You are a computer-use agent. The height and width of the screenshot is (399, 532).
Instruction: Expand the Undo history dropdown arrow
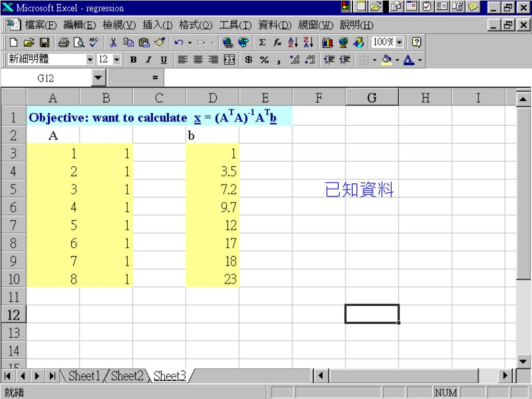point(190,43)
